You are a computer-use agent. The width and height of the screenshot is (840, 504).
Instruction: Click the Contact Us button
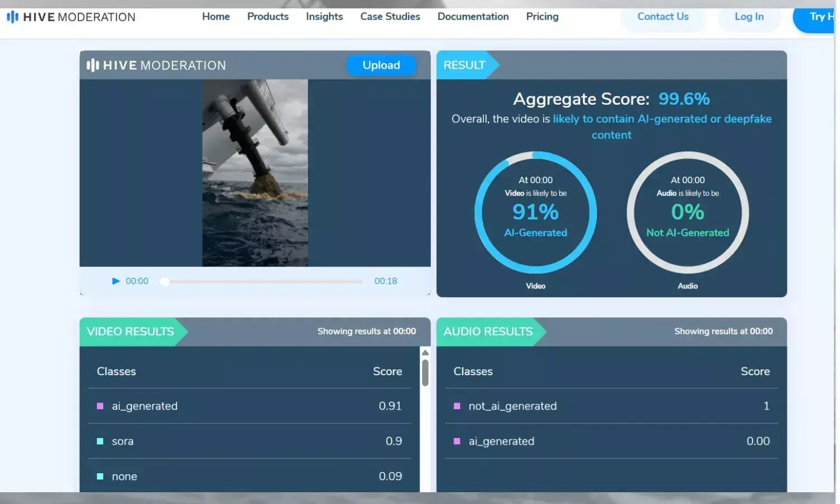[662, 17]
